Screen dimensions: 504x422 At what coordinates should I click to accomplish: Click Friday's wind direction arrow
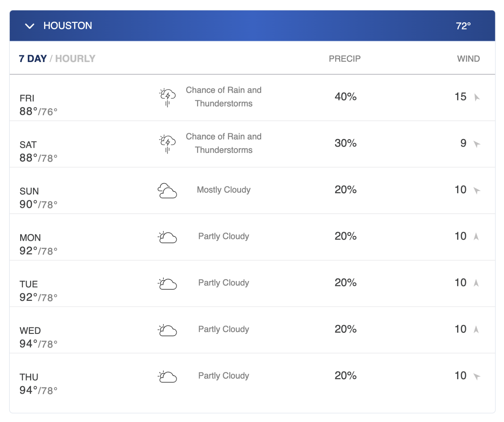[x=477, y=97]
